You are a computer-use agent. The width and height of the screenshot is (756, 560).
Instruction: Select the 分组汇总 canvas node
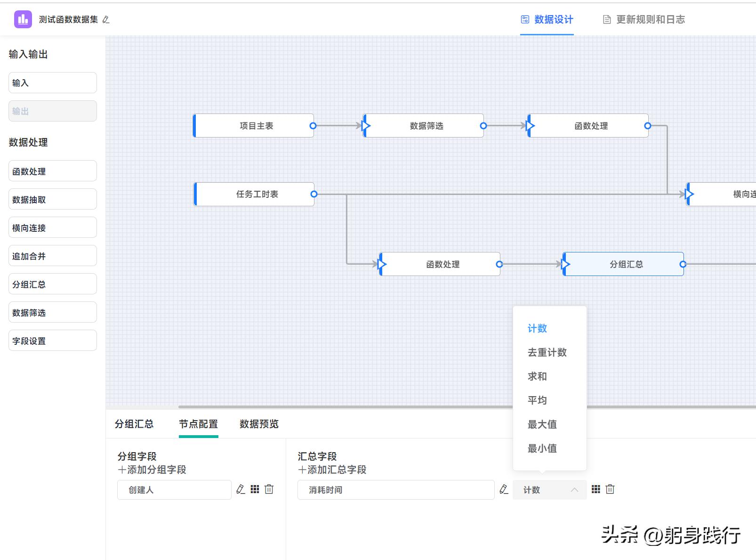point(624,264)
